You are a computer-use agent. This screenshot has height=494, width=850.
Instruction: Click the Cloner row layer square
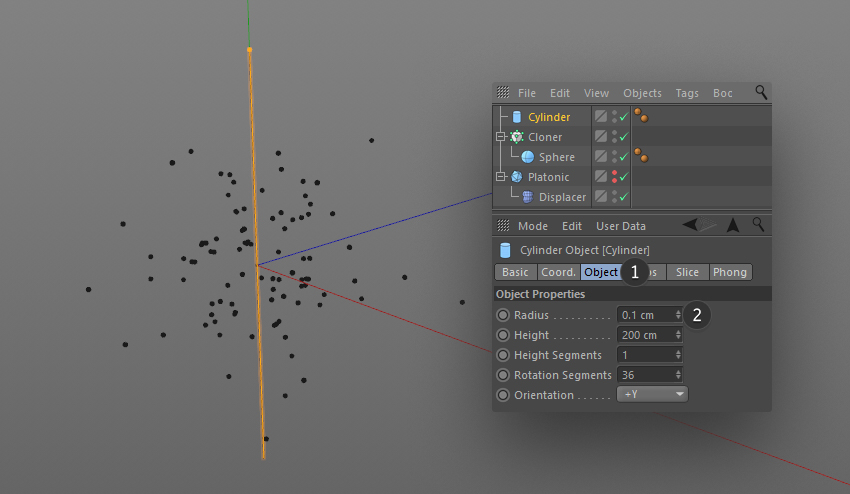601,136
